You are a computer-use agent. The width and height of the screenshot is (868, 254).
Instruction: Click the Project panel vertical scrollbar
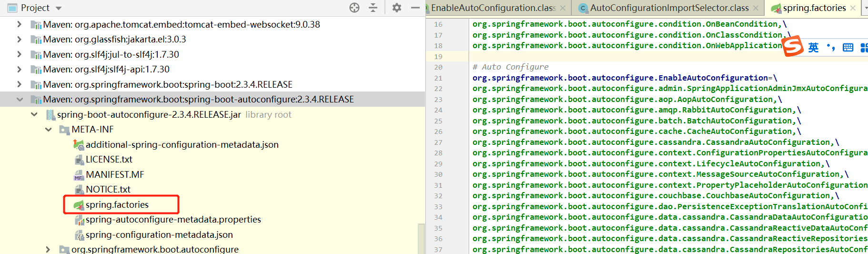click(x=421, y=238)
